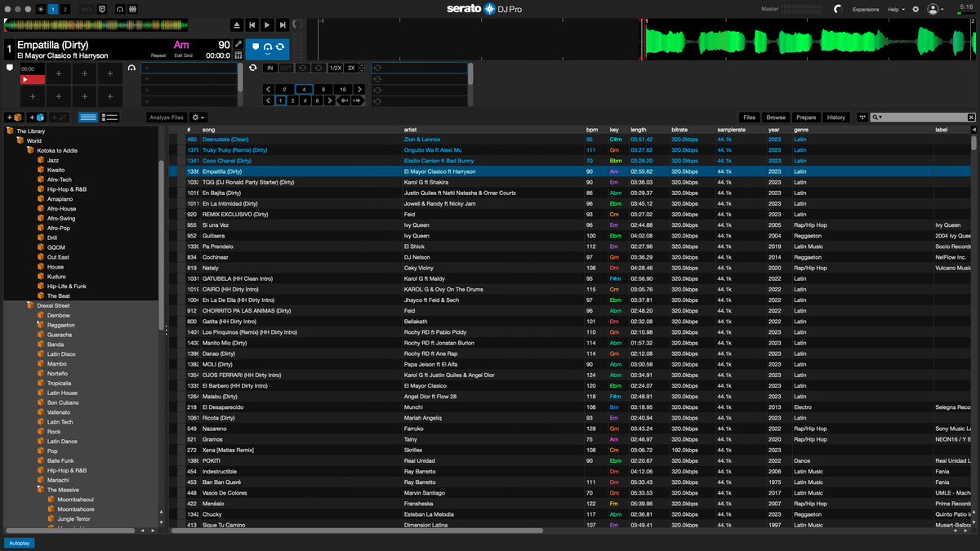Click the track list vertical scrollbar
Screen dimensions: 980x551
[x=973, y=144]
